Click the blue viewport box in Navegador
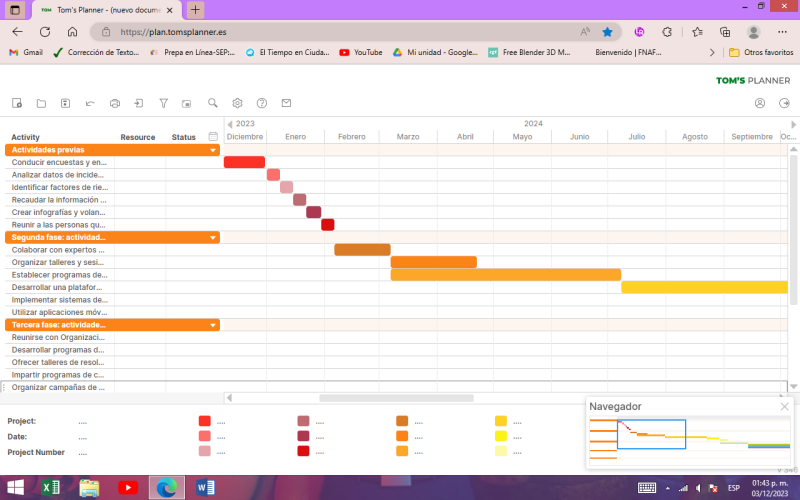 (651, 434)
